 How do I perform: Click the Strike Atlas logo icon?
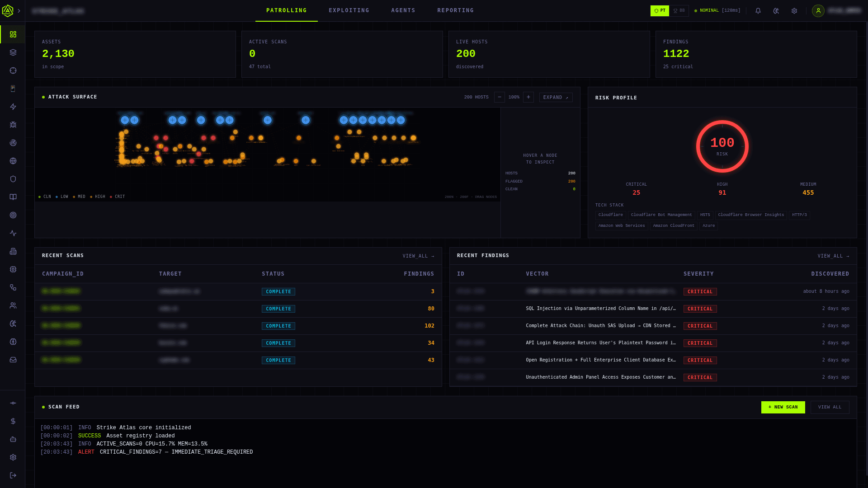8,11
